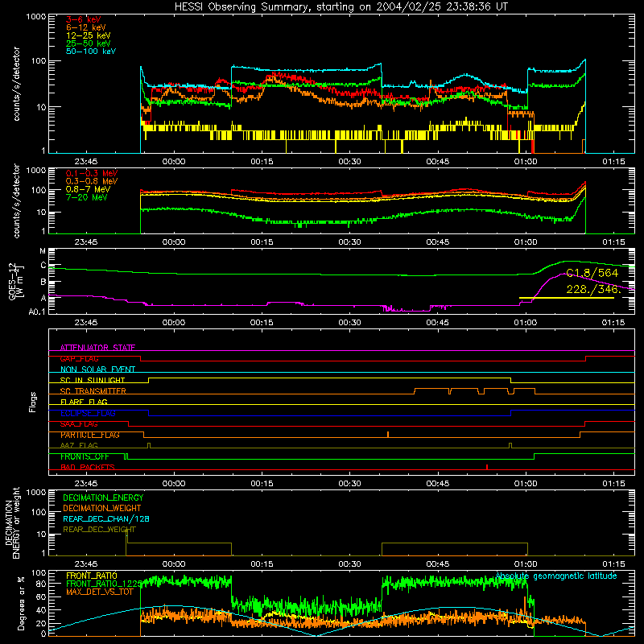Click the DECIMATION ENERGY or weight axis title

tap(13, 522)
